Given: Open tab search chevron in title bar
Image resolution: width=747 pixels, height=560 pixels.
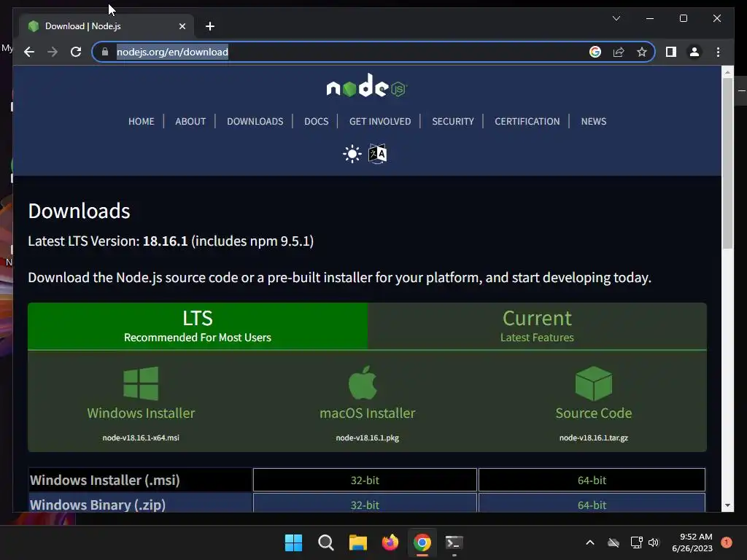Looking at the screenshot, I should (x=616, y=18).
